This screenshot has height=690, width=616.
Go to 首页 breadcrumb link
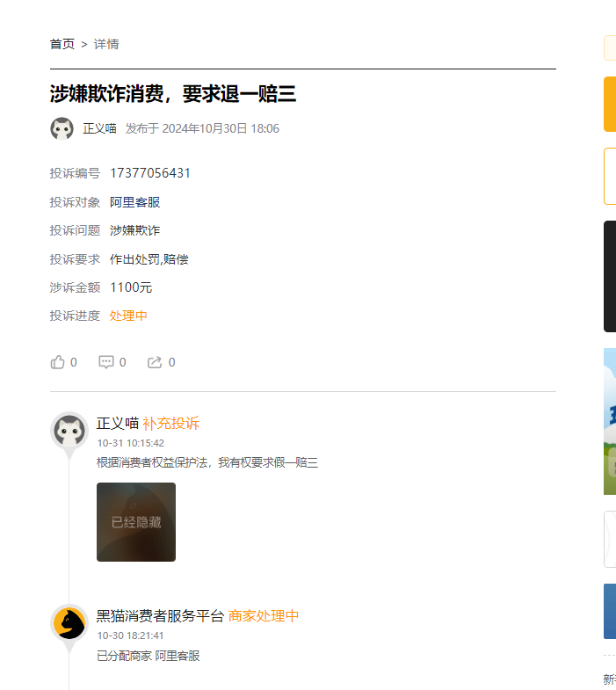click(62, 44)
